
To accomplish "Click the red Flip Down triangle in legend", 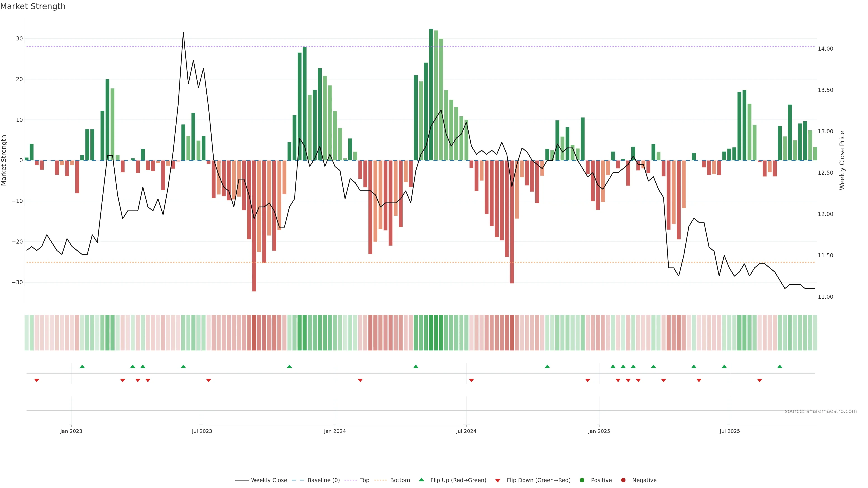I will click(498, 480).
